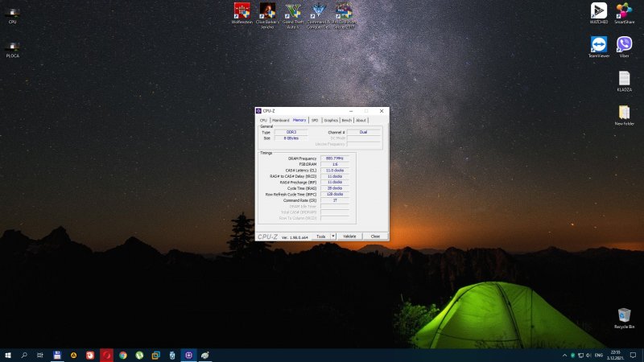Go to the SPD tab
This screenshot has width=644, height=362.
pyautogui.click(x=315, y=120)
